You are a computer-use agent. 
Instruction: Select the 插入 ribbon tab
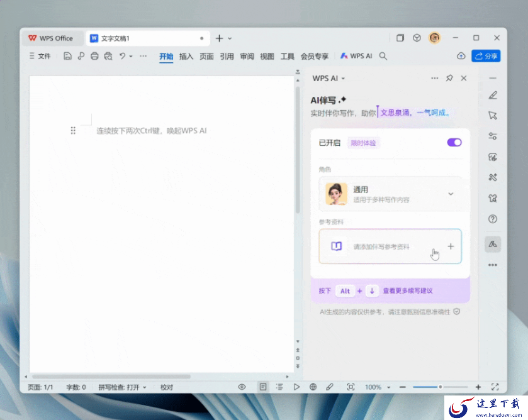(x=186, y=56)
